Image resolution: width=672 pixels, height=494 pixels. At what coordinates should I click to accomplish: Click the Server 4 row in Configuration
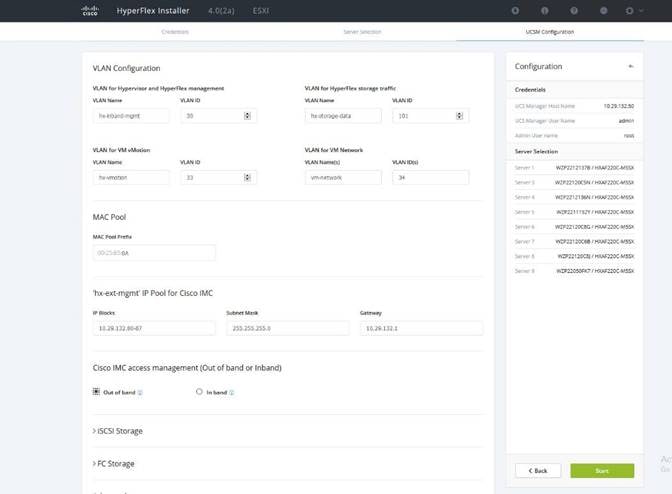click(x=574, y=197)
